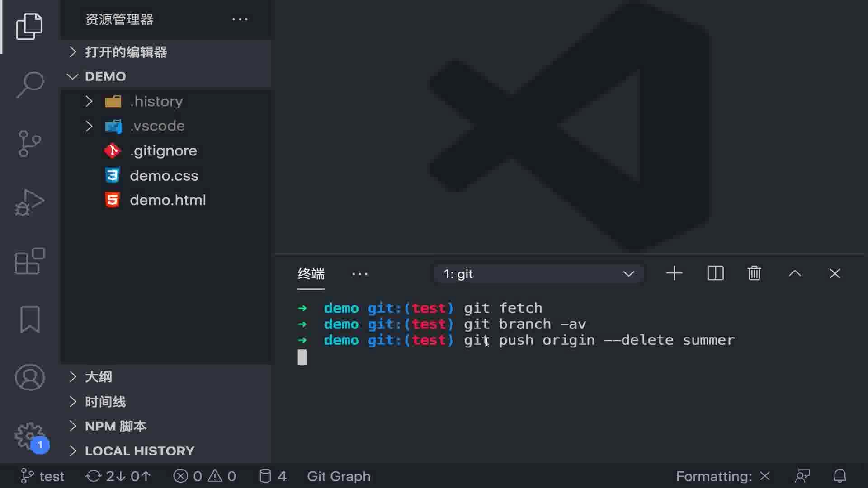Open the Bookmarks sidebar icon
This screenshot has width=868, height=488.
(x=29, y=319)
